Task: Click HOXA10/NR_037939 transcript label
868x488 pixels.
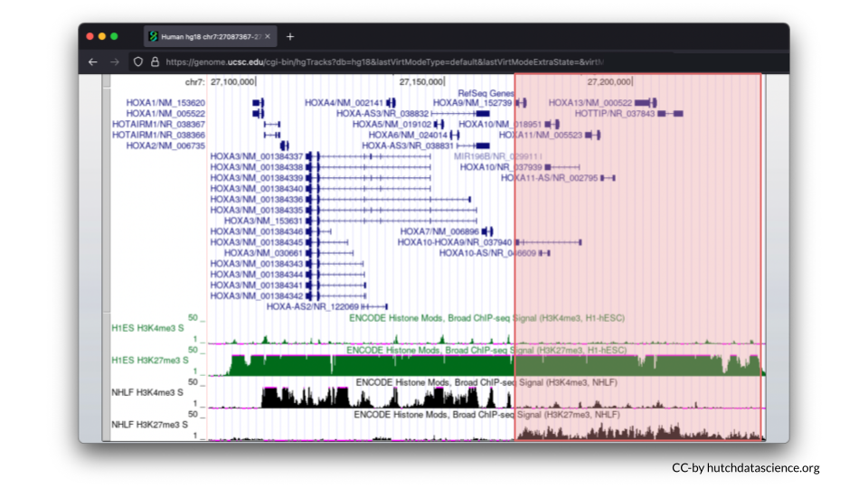Action: [x=501, y=167]
